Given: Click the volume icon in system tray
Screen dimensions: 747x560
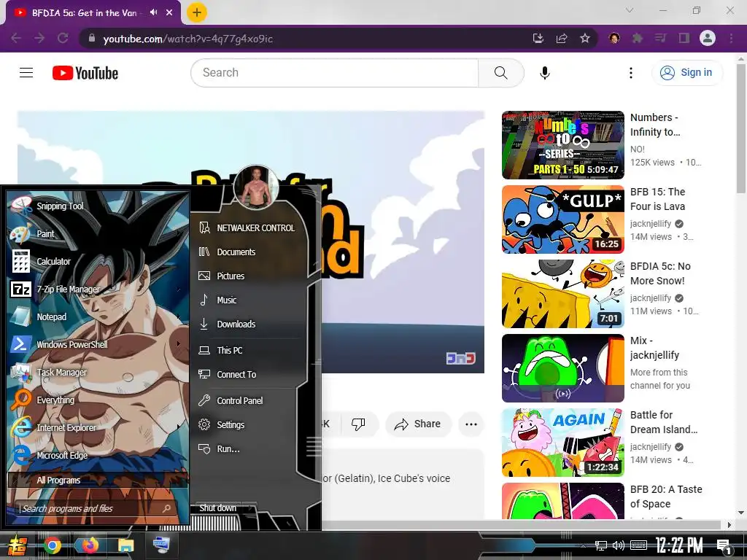Looking at the screenshot, I should point(619,545).
